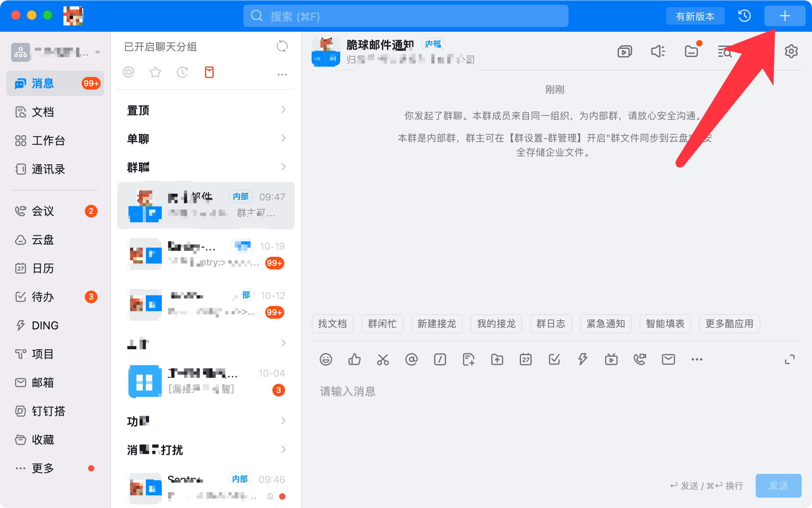Open 工作台 in the sidebar
812x508 pixels.
pos(55,140)
